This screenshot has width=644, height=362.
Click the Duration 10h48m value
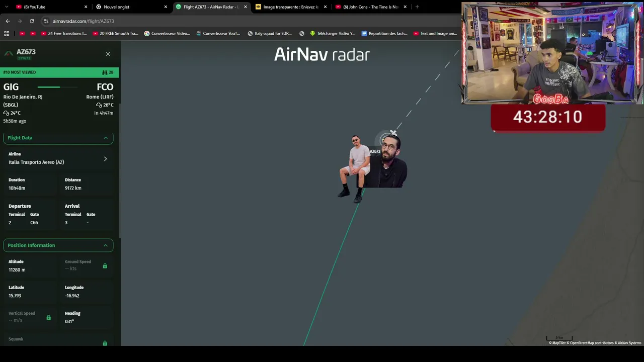coord(17,188)
